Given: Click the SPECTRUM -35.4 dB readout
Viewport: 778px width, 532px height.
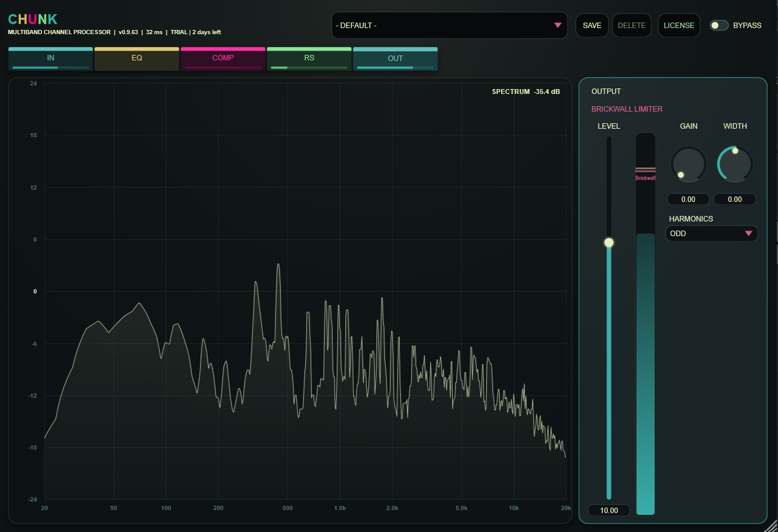Looking at the screenshot, I should pyautogui.click(x=525, y=92).
